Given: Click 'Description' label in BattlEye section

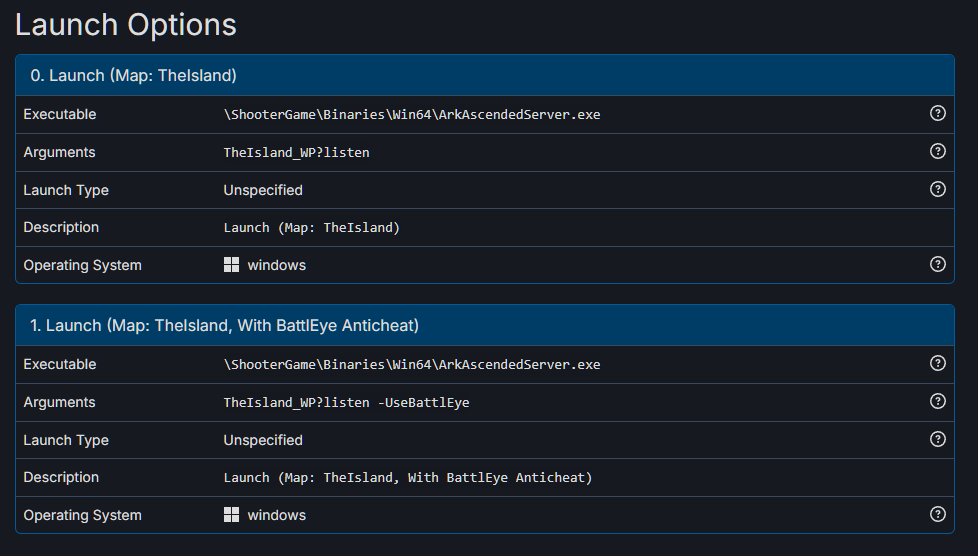Looking at the screenshot, I should pyautogui.click(x=61, y=478).
